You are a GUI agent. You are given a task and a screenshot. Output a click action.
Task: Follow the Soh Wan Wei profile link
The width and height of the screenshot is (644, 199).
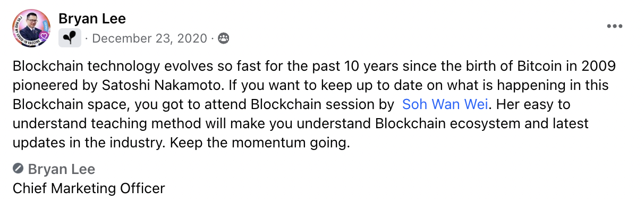(445, 104)
